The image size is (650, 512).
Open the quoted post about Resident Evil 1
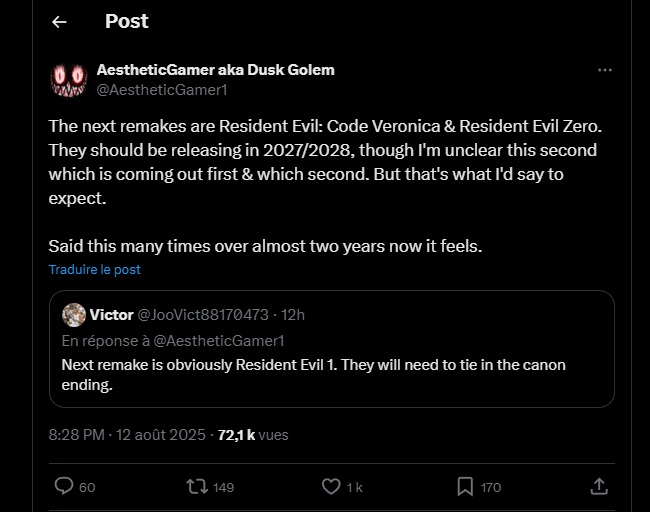coord(330,371)
